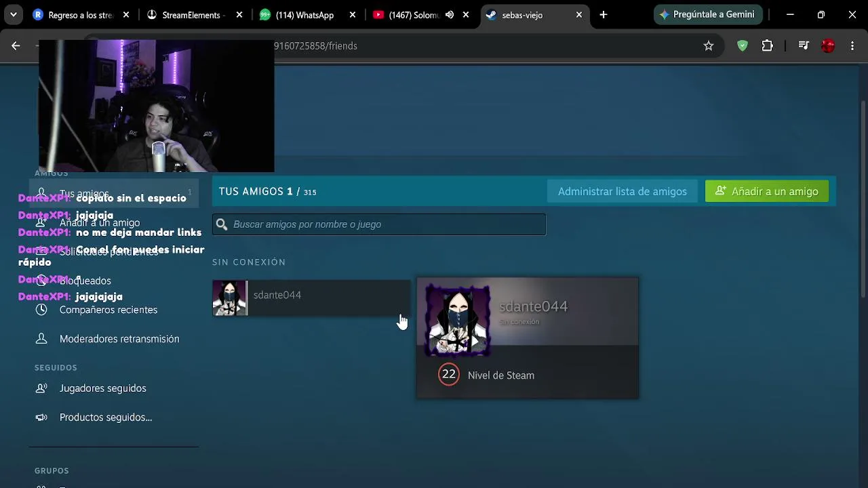Close the StreamElements tab
Screen dimensions: 868x488
239,15
